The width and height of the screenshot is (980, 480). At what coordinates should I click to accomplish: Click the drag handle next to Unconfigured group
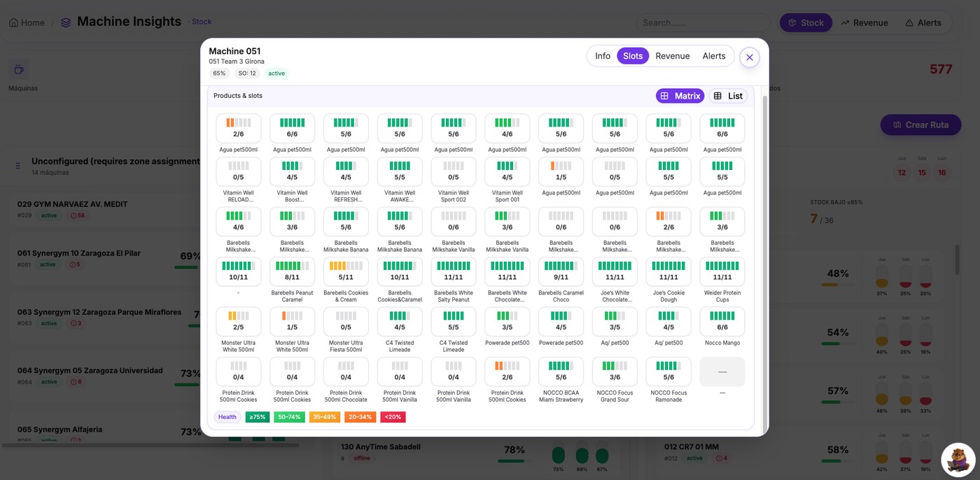coord(17,164)
